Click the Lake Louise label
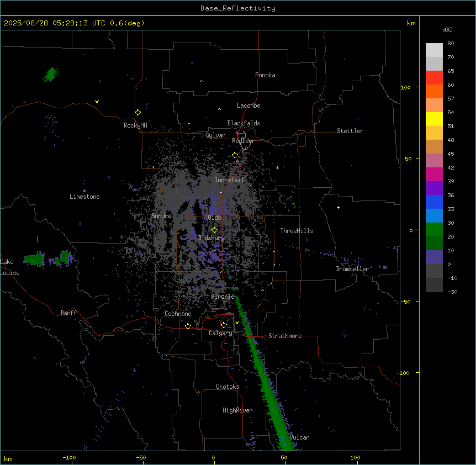 coord(10,267)
